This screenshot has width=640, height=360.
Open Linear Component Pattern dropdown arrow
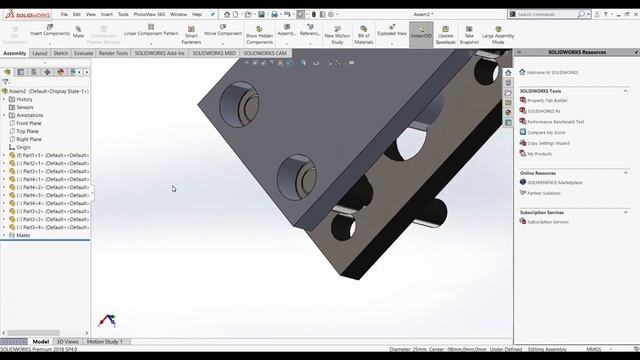151,43
